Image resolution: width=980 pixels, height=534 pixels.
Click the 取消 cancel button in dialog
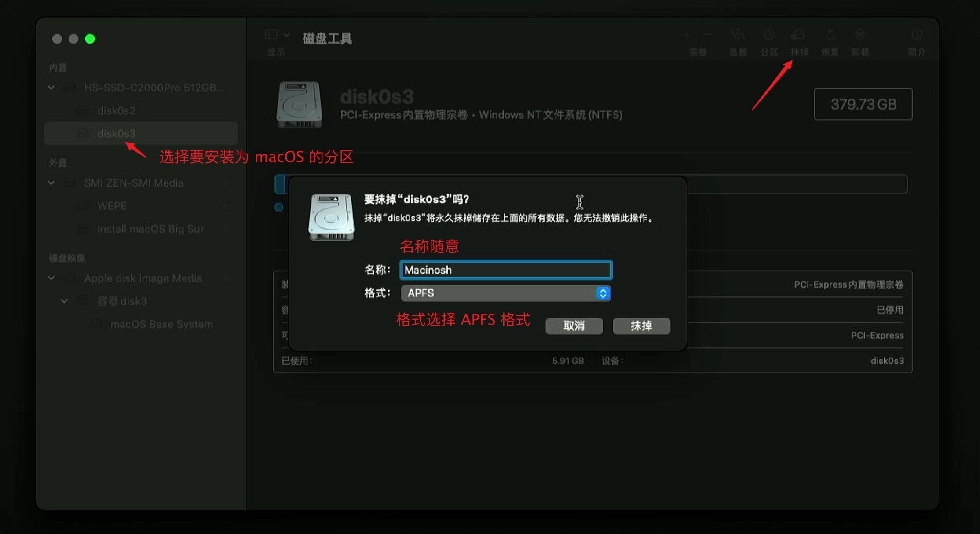point(574,325)
